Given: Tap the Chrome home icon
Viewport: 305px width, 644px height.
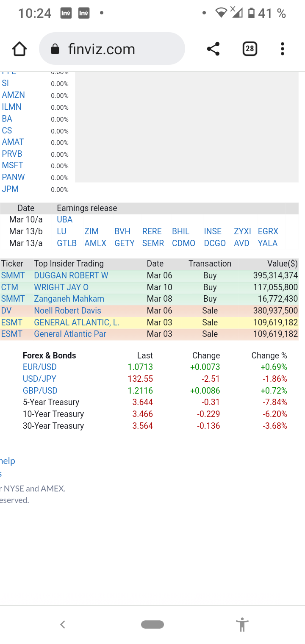Looking at the screenshot, I should pyautogui.click(x=19, y=49).
